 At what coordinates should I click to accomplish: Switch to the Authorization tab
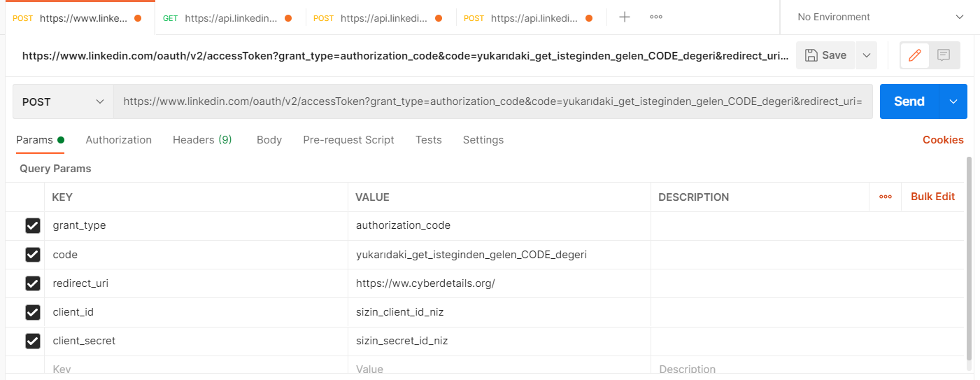point(118,140)
